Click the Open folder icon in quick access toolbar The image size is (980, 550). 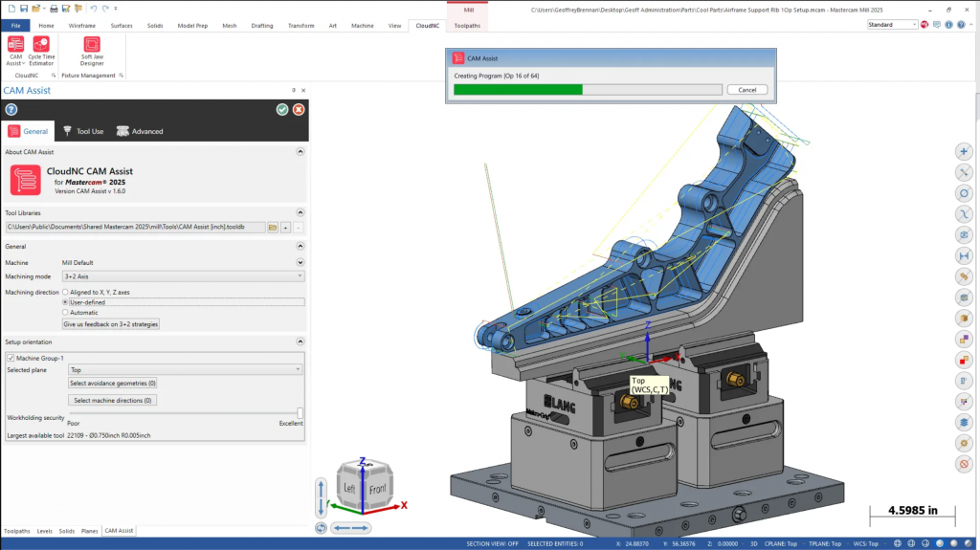click(x=36, y=9)
